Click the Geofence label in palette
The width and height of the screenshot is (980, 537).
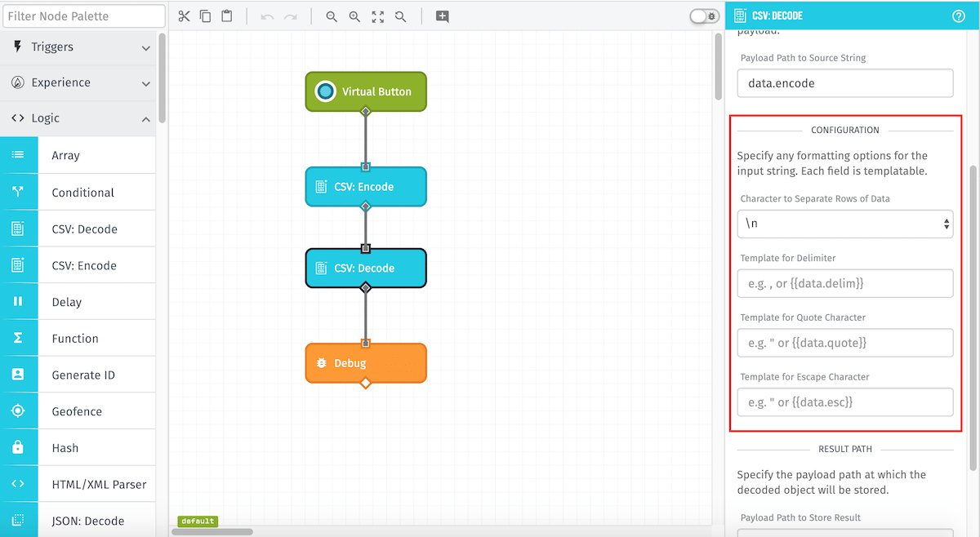(77, 411)
